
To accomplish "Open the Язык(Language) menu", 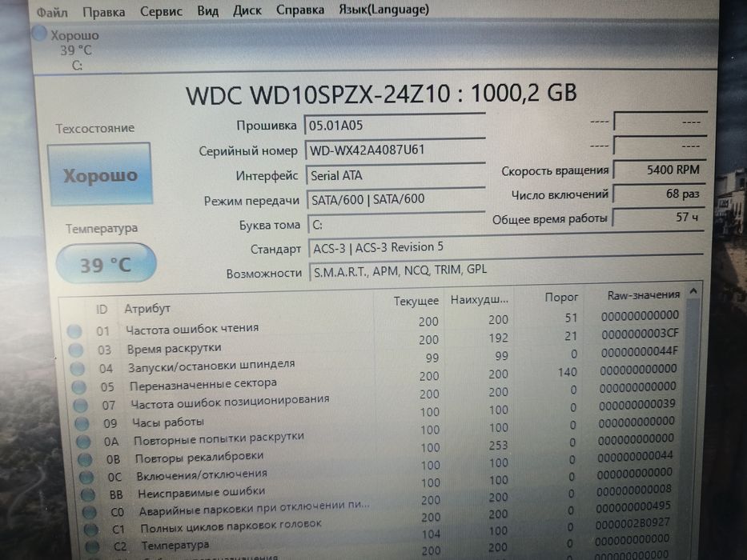I will click(x=384, y=9).
